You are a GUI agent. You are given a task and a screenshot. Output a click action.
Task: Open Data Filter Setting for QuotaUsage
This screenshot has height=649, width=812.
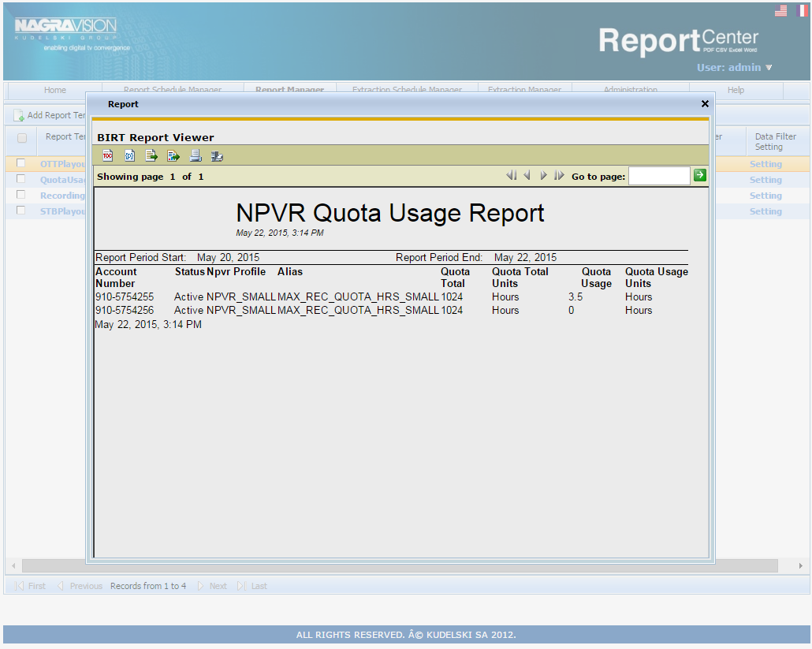(765, 179)
